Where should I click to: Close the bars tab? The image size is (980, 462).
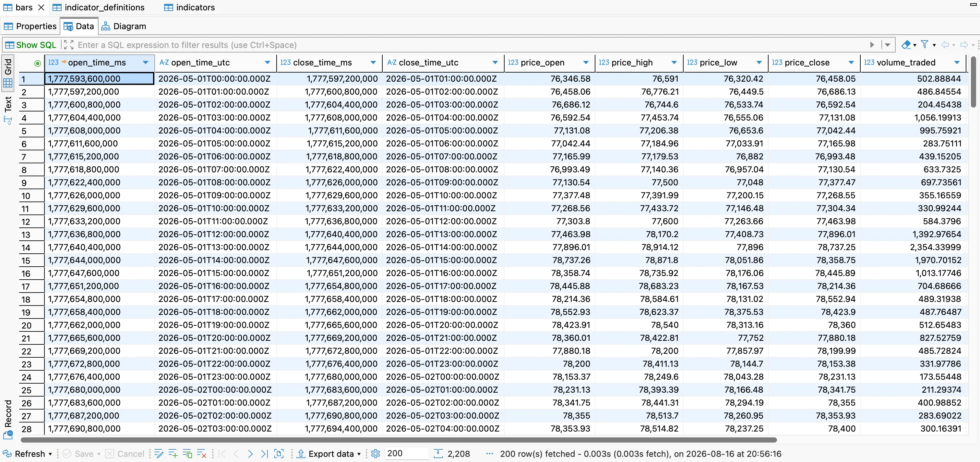(x=42, y=7)
